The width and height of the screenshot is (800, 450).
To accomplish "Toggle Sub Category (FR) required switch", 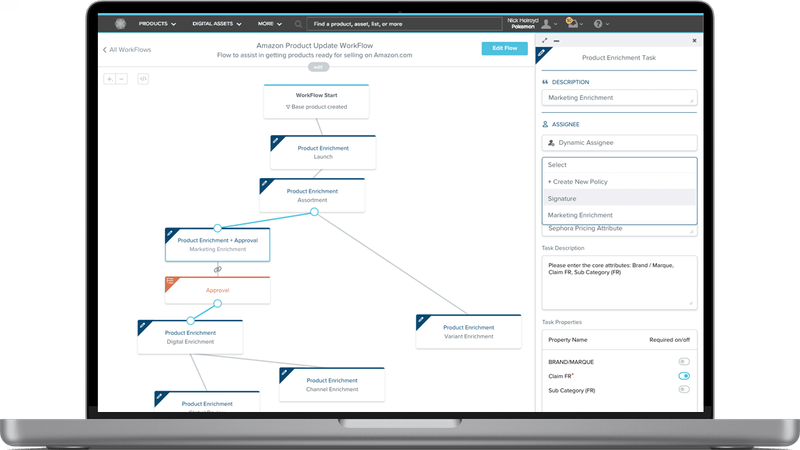I will (684, 389).
